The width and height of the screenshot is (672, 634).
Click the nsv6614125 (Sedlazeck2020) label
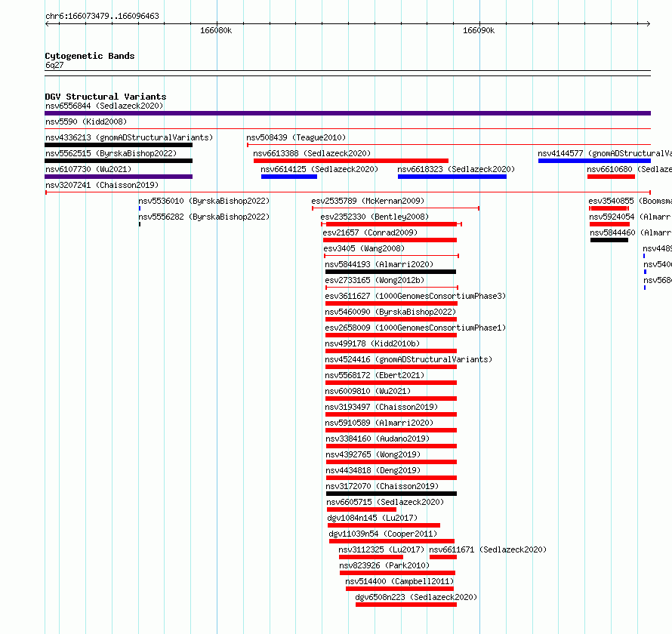point(319,169)
